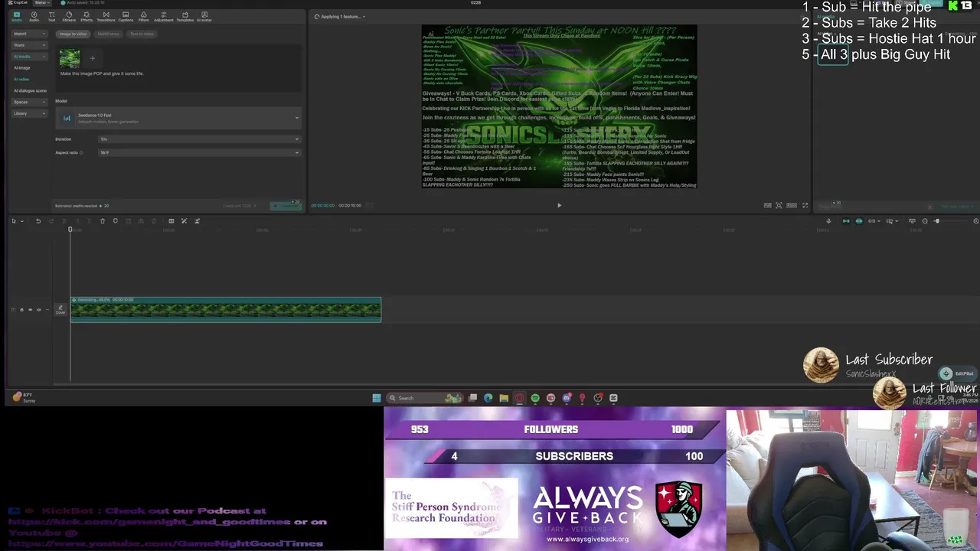Click the taskbar Search box

(x=426, y=398)
